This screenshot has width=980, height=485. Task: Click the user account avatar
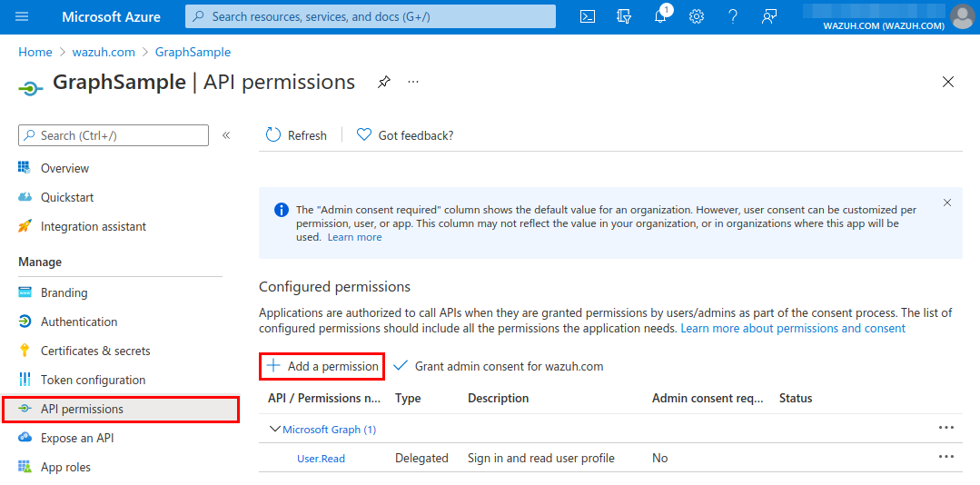[962, 17]
